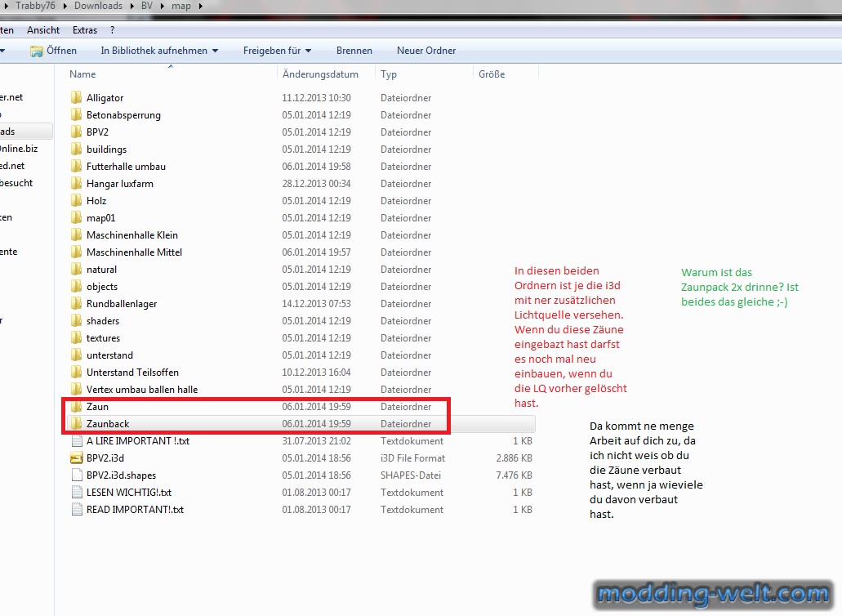
Task: Select the map01 folder icon
Action: pos(76,218)
